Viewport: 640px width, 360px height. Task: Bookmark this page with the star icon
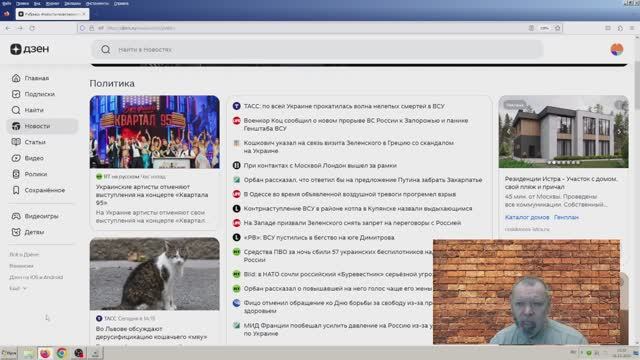(x=558, y=28)
